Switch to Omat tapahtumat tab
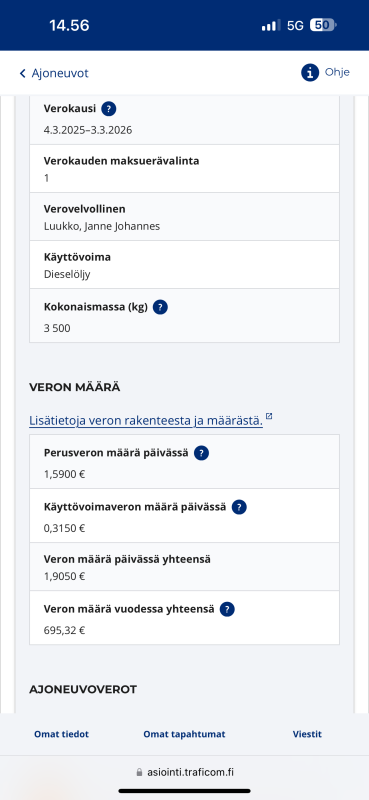Screen dimensions: 369x800 tap(184, 734)
